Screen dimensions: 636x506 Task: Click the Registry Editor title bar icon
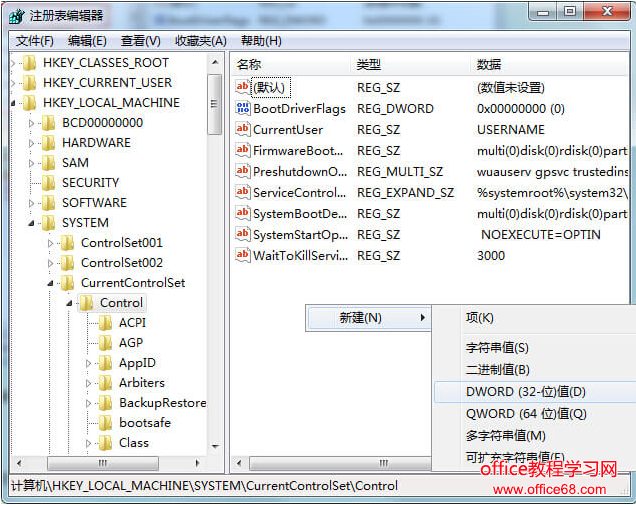(17, 16)
